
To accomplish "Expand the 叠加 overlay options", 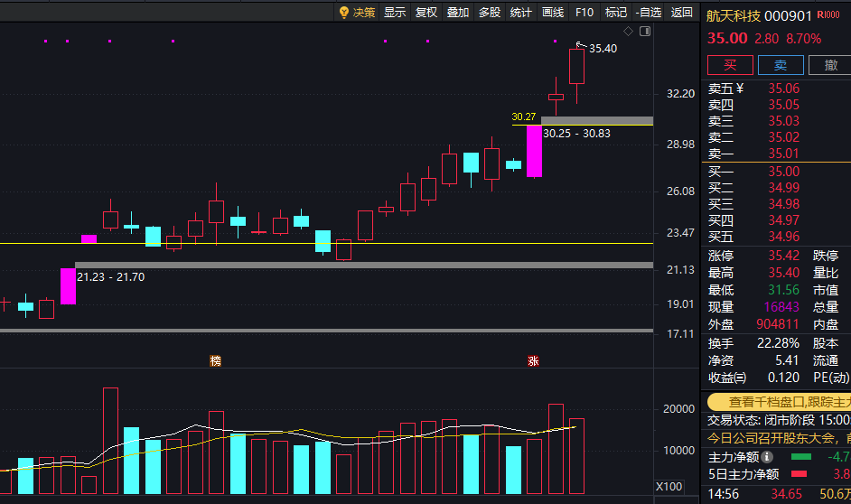I will pyautogui.click(x=457, y=12).
